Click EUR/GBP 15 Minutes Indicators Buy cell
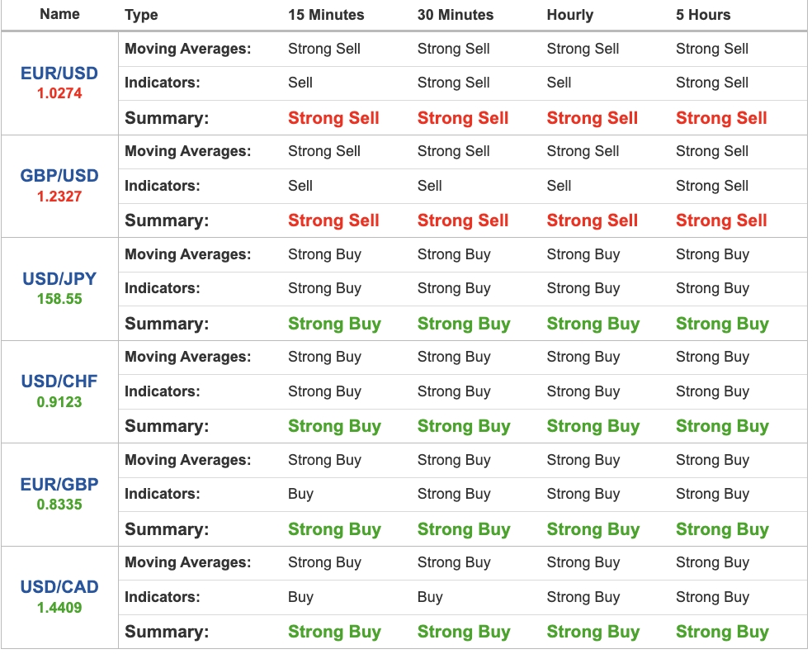The image size is (812, 654). [x=301, y=495]
